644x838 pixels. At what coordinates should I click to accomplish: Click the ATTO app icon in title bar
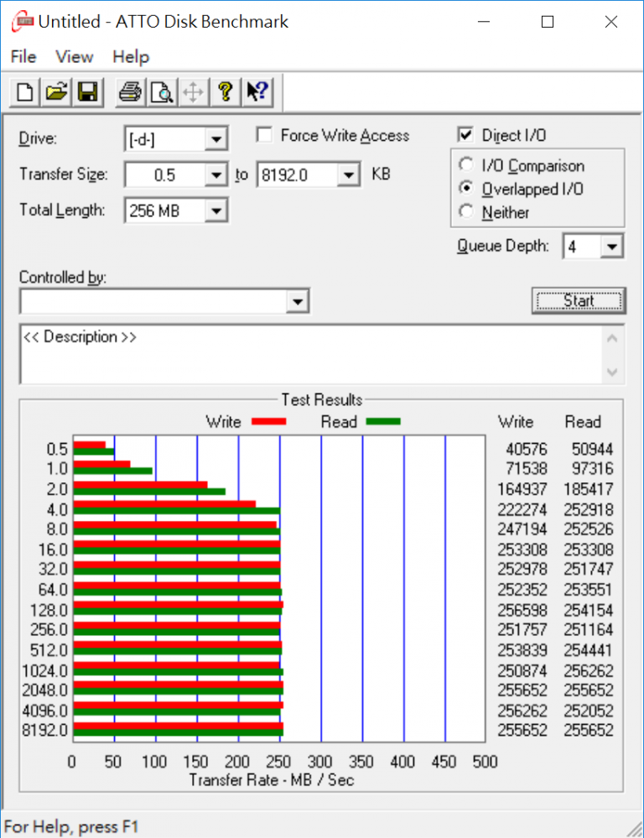pos(22,22)
